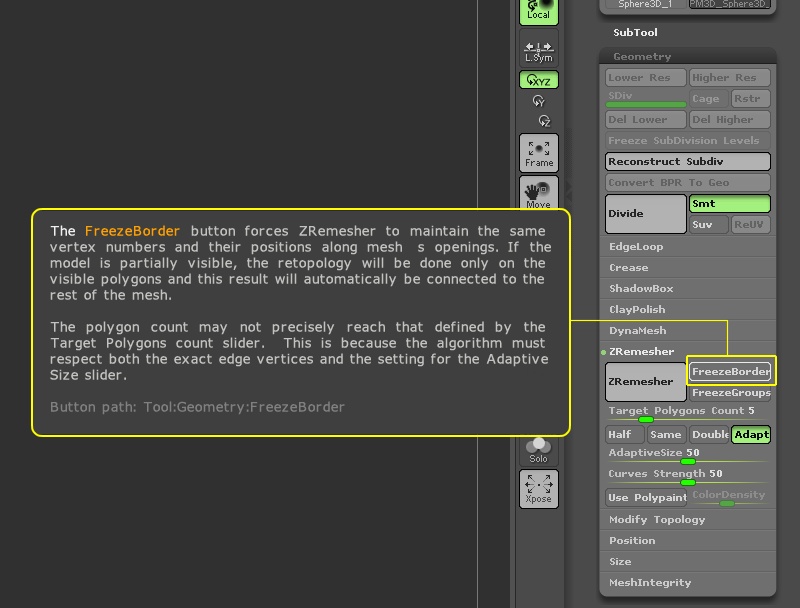Toggle Freeze SubDivision Levels
800x608 pixels.
(x=688, y=140)
